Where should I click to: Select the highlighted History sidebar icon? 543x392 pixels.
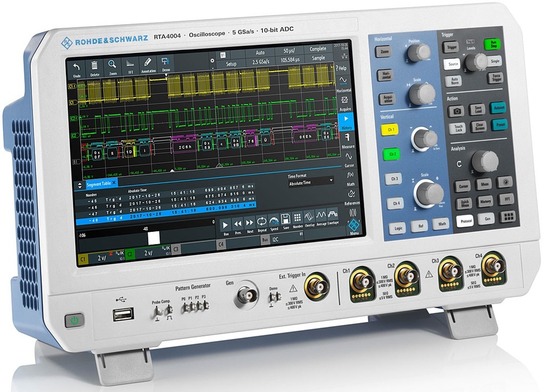pos(346,122)
